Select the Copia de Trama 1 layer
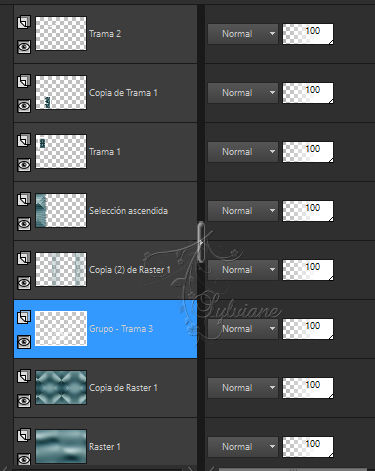Screen dimensions: 375x471 click(105, 93)
